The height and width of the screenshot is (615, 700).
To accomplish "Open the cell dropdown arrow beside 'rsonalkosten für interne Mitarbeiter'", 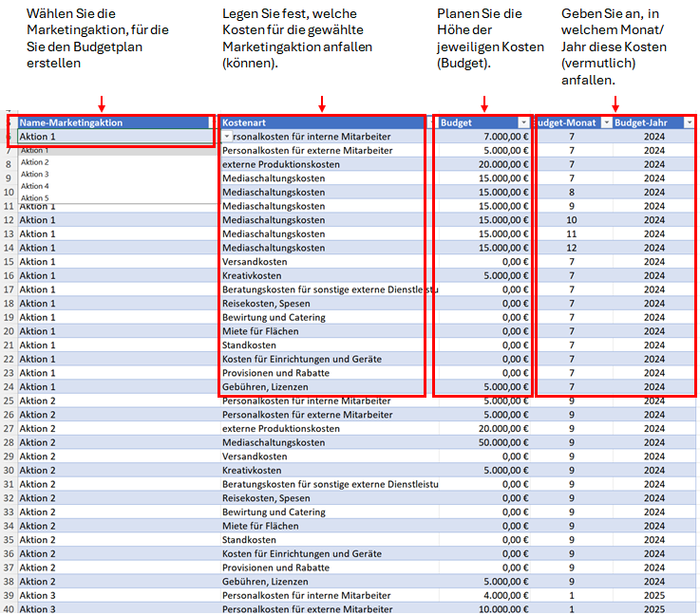I will [x=227, y=137].
